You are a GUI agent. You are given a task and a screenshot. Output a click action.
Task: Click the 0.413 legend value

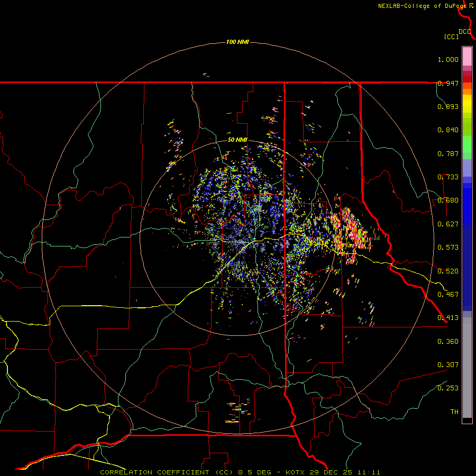[x=448, y=318]
